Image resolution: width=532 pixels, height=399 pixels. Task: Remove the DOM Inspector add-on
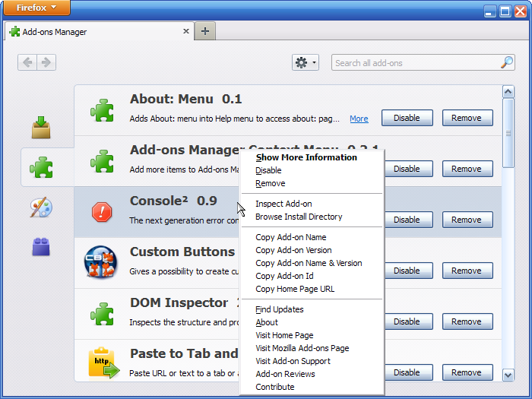(x=467, y=321)
